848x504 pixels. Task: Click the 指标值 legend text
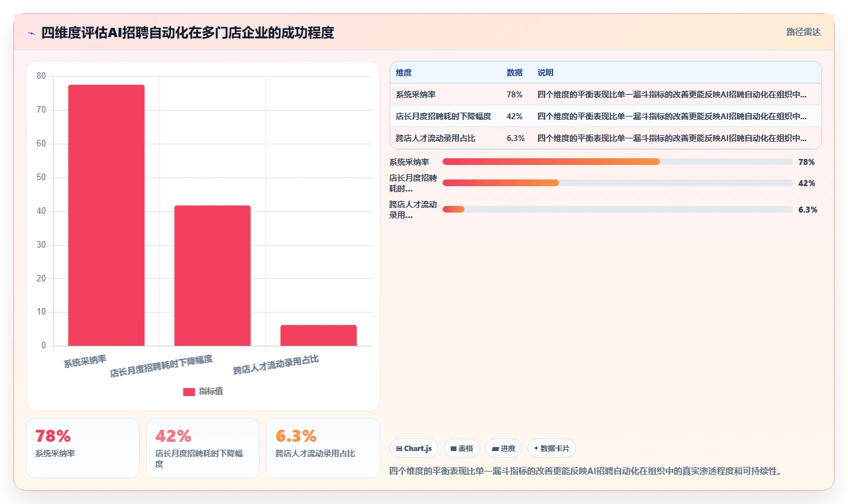(x=211, y=391)
